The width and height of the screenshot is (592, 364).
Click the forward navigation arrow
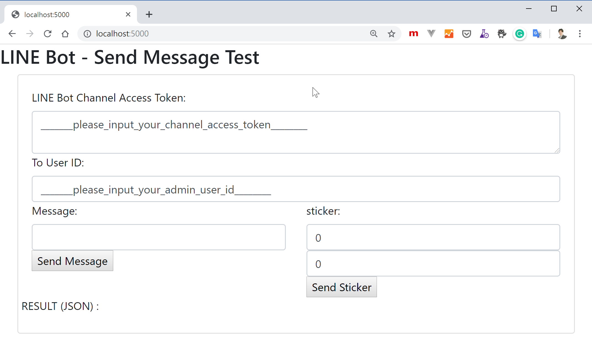click(x=30, y=34)
